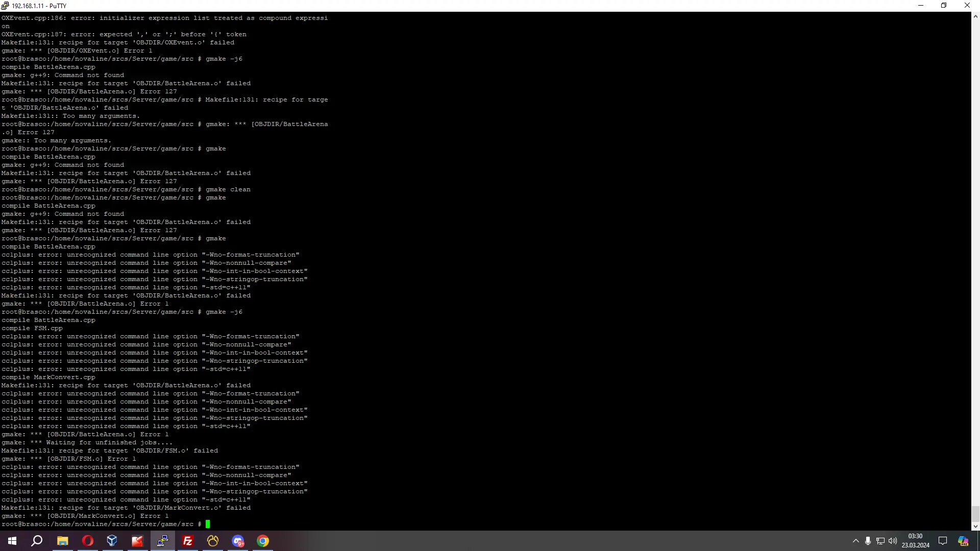
Task: Open FileZilla from the taskbar
Action: [188, 541]
